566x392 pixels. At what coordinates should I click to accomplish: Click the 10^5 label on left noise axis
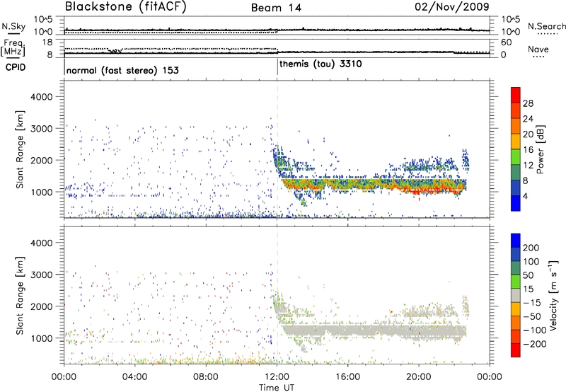(43, 20)
